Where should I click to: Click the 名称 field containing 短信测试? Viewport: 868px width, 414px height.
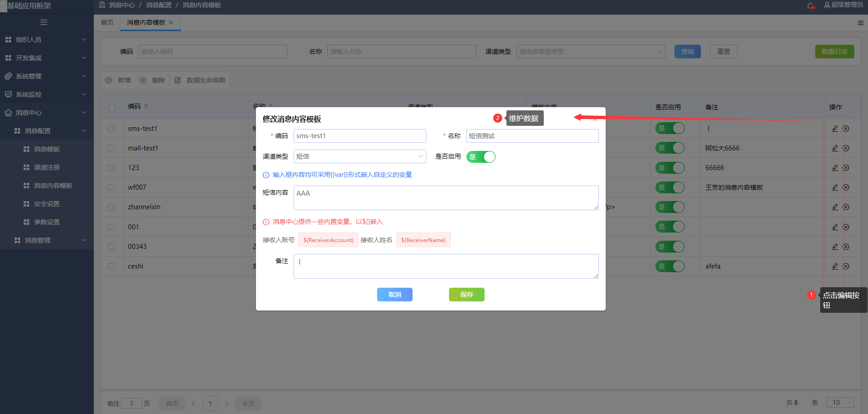[532, 136]
